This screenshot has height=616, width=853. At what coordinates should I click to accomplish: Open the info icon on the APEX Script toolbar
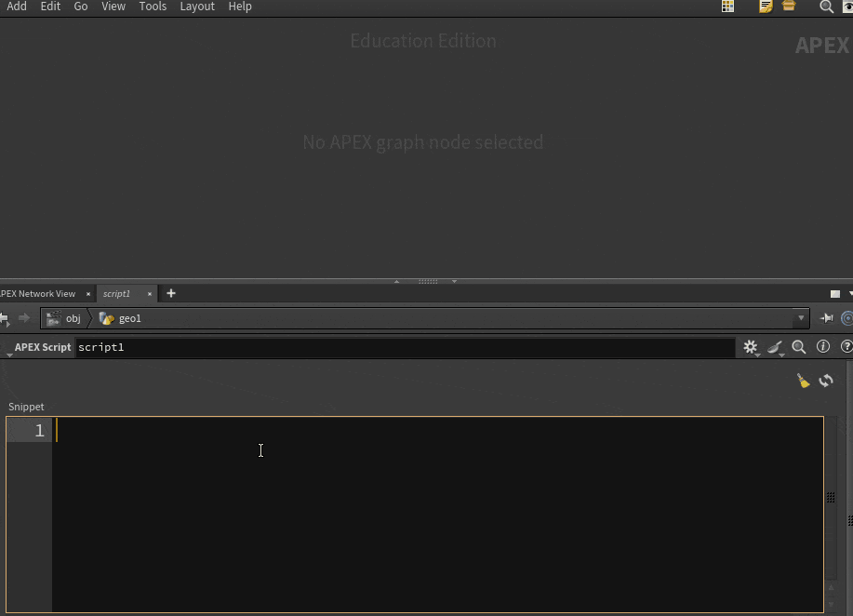pyautogui.click(x=822, y=346)
